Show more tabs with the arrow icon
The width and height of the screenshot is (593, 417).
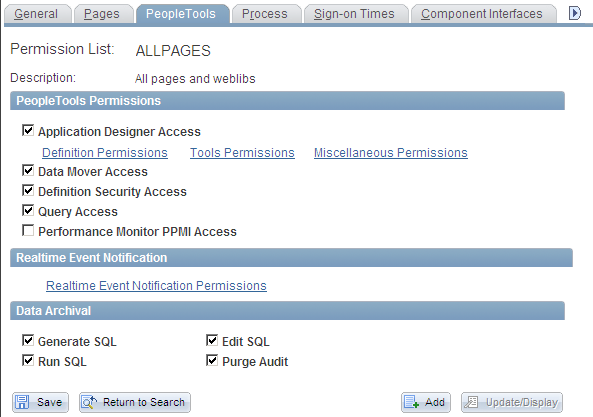(574, 13)
